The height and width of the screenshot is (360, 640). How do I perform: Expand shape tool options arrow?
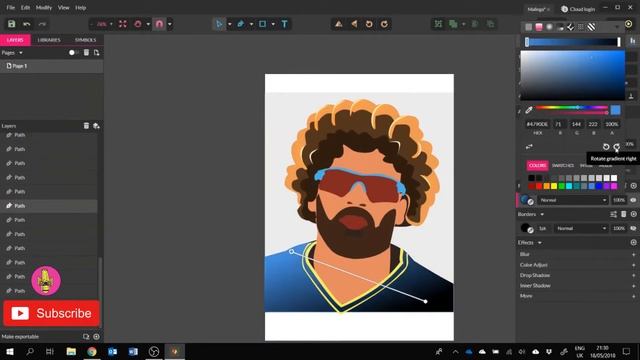pyautogui.click(x=273, y=24)
